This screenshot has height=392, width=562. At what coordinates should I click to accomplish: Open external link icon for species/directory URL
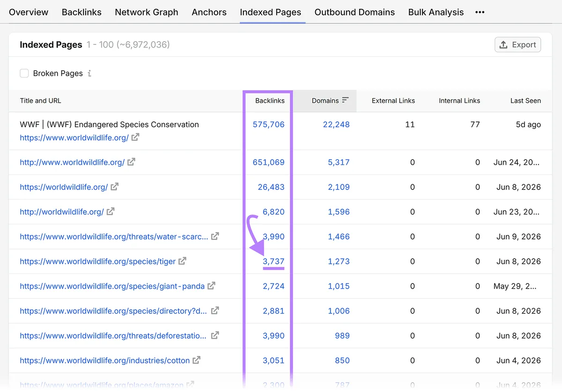(x=215, y=310)
